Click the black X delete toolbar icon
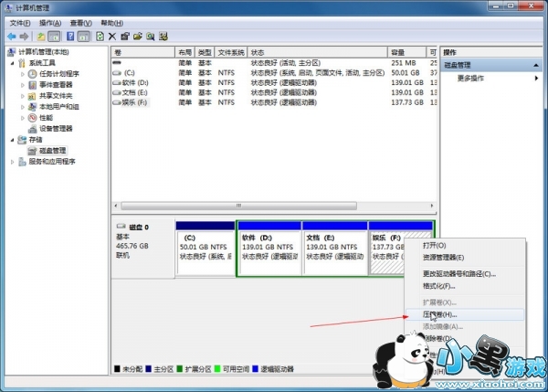Viewport: 548px width, 392px height. coord(111,37)
